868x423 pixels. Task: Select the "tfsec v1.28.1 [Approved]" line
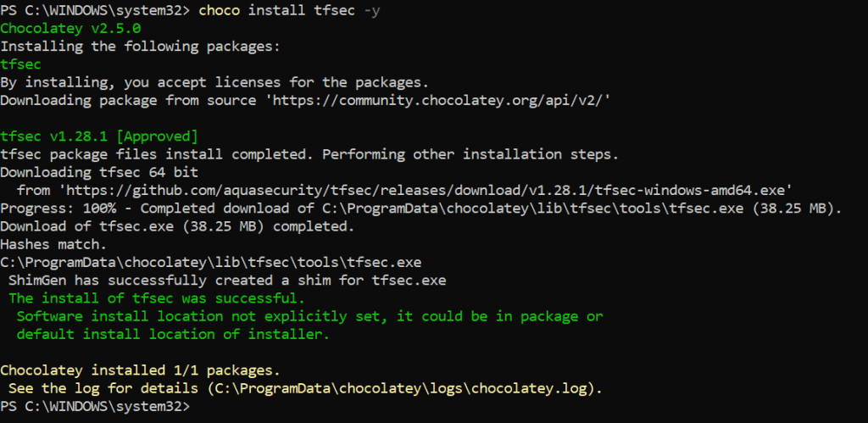click(99, 136)
